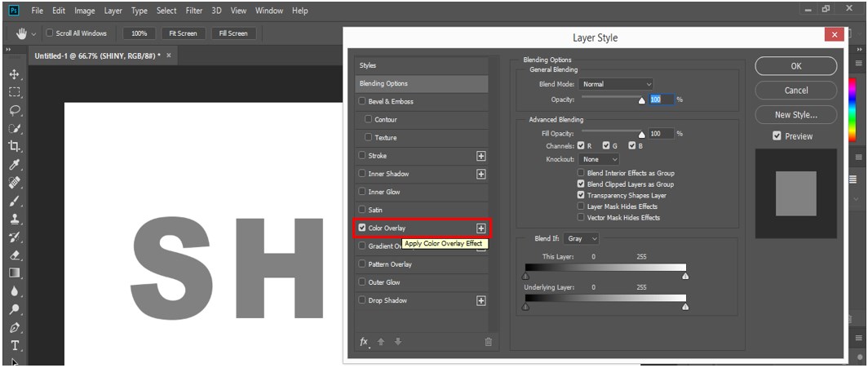Select the Dodge tool
868x368 pixels.
tap(15, 309)
